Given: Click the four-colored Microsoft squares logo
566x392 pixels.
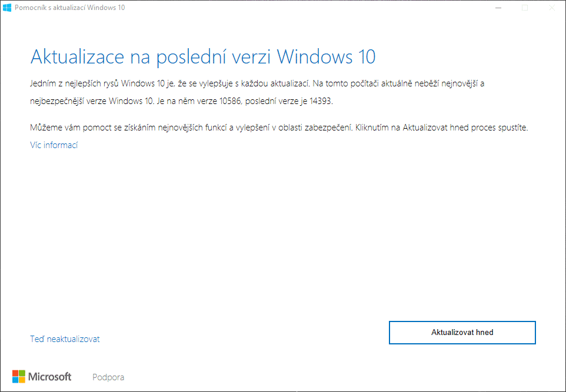Looking at the screenshot, I should tap(19, 376).
